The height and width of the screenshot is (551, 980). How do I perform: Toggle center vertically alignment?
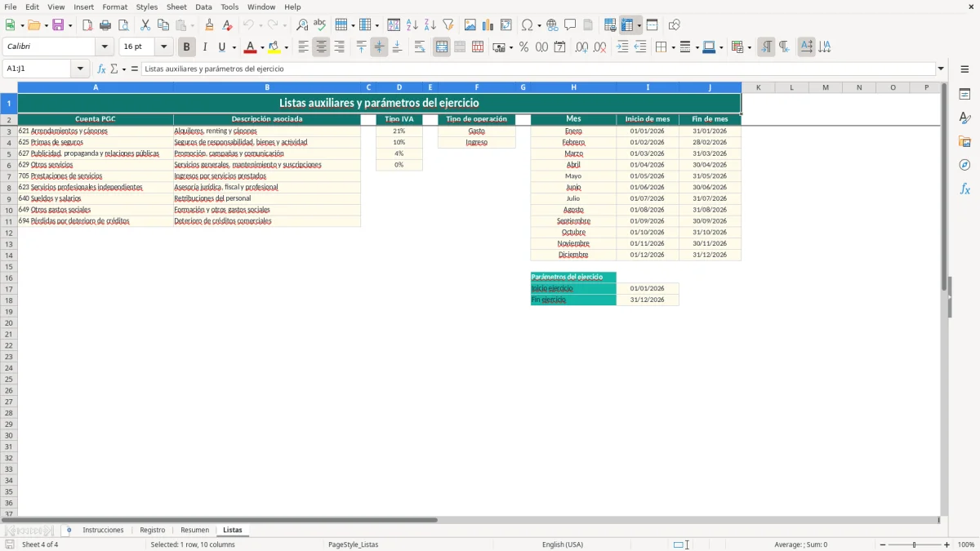pyautogui.click(x=379, y=47)
